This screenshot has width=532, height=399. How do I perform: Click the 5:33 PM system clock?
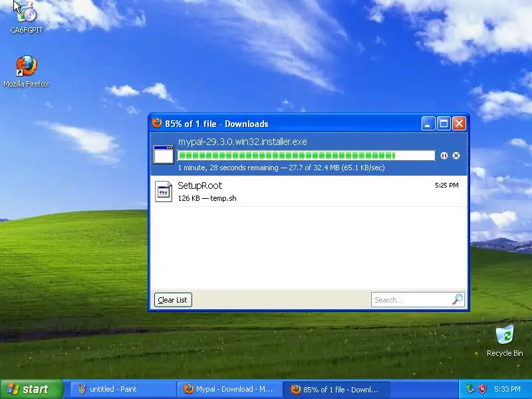[507, 389]
